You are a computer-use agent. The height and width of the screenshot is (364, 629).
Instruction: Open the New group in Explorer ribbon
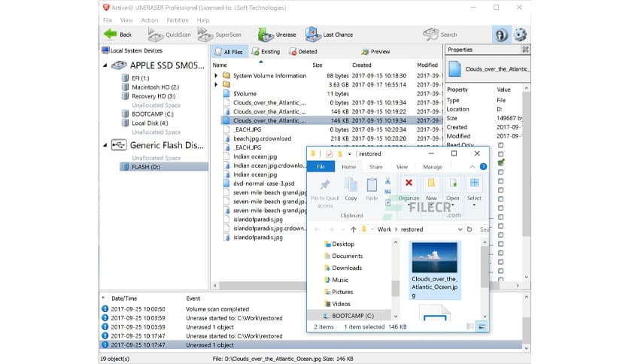(x=431, y=191)
